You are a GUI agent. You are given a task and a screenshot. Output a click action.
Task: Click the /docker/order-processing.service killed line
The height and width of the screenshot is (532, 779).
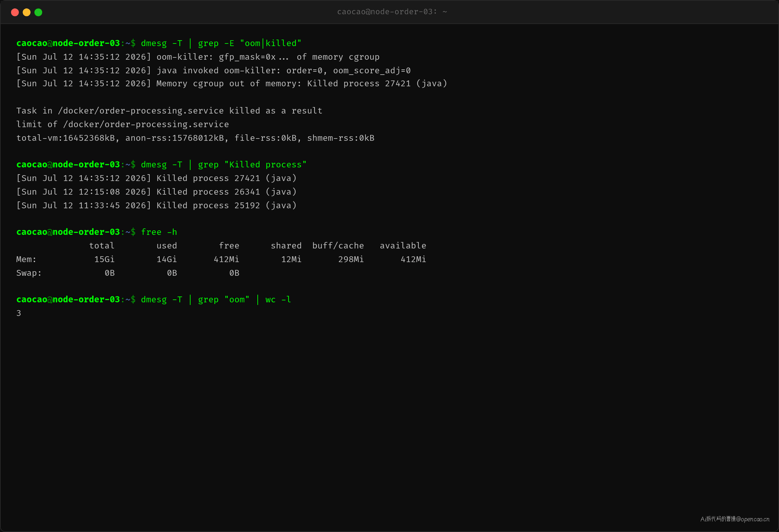(169, 111)
